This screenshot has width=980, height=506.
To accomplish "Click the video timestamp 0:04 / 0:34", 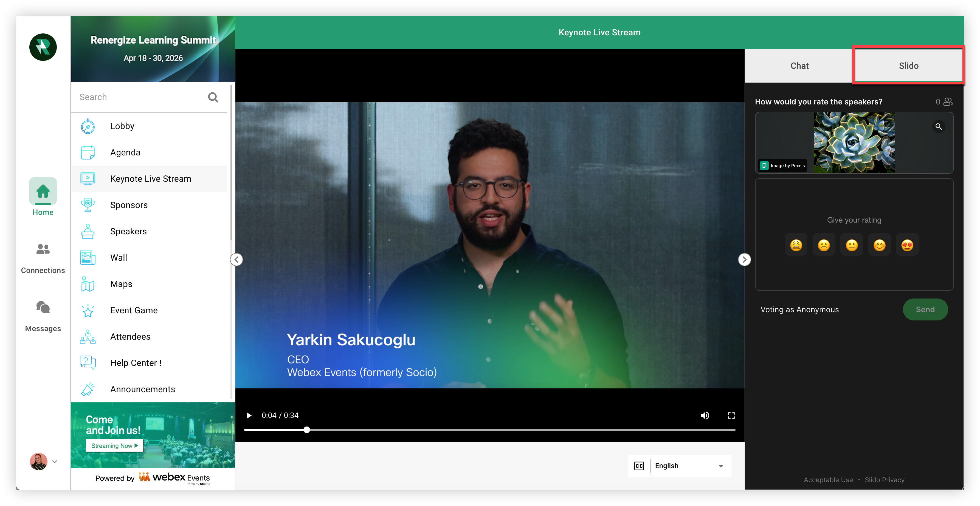I will (280, 416).
